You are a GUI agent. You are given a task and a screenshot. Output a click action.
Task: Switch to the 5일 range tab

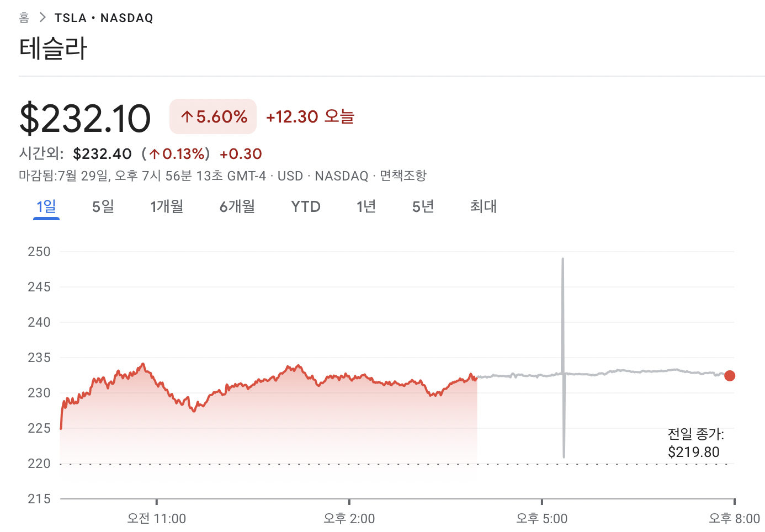(103, 206)
